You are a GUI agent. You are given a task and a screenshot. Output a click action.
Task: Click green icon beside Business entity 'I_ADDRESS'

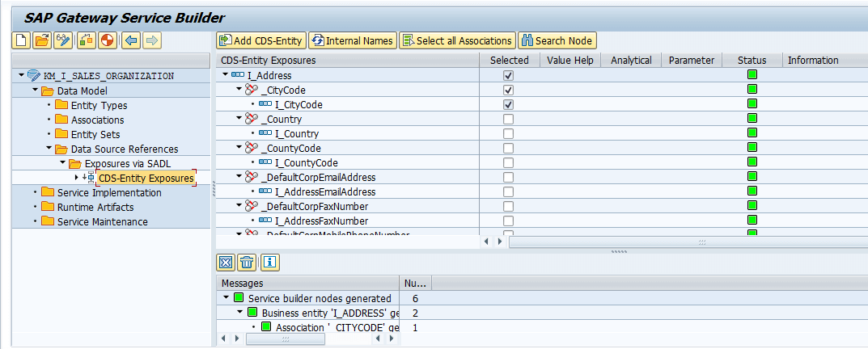(x=253, y=313)
